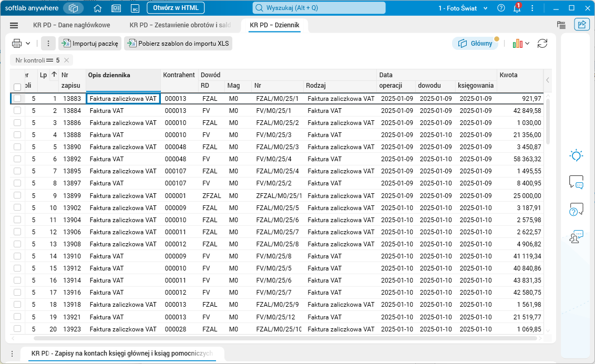Select all rows using header checkbox
This screenshot has height=364, width=595.
[17, 87]
